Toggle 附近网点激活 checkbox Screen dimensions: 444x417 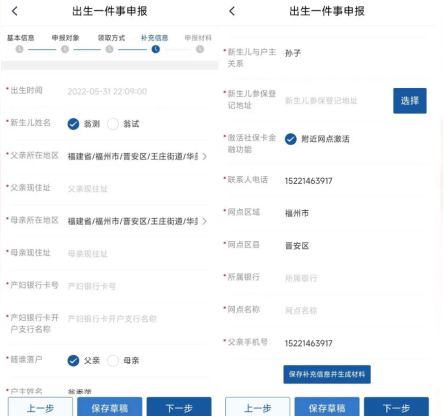[291, 139]
